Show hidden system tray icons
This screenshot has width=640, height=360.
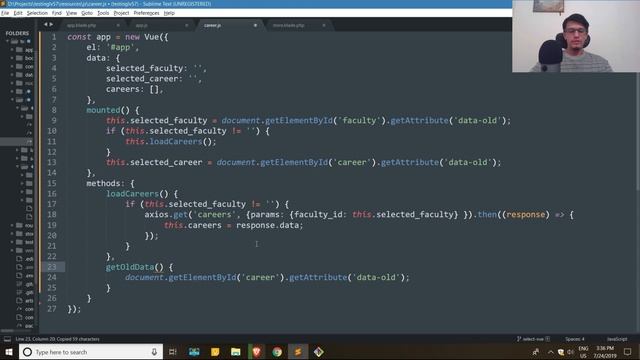click(550, 352)
